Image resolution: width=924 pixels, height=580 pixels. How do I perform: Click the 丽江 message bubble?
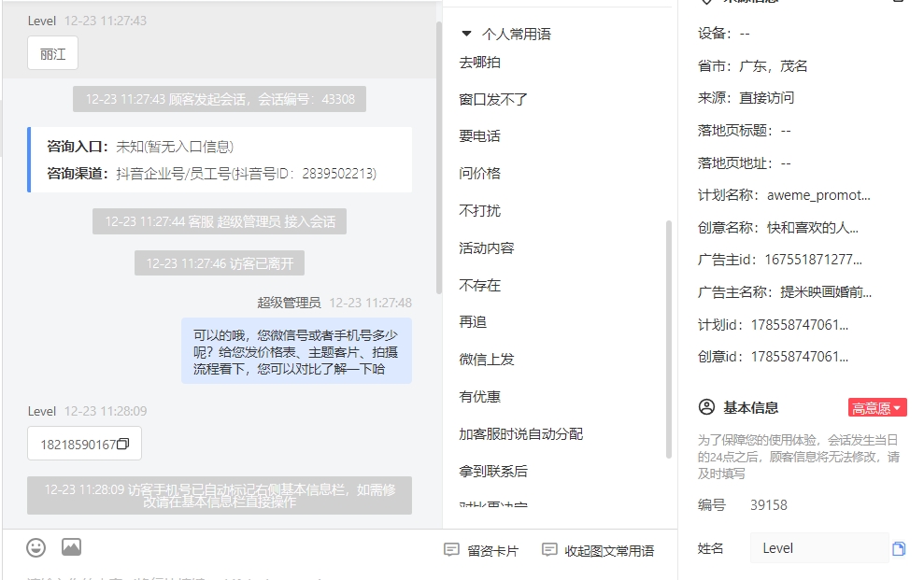pyautogui.click(x=52, y=54)
